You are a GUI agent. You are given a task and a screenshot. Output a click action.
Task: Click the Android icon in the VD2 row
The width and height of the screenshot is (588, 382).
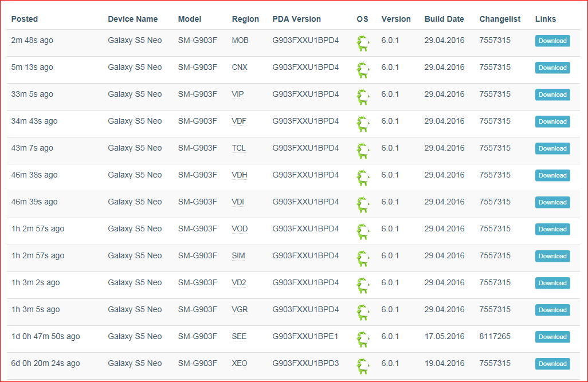363,286
